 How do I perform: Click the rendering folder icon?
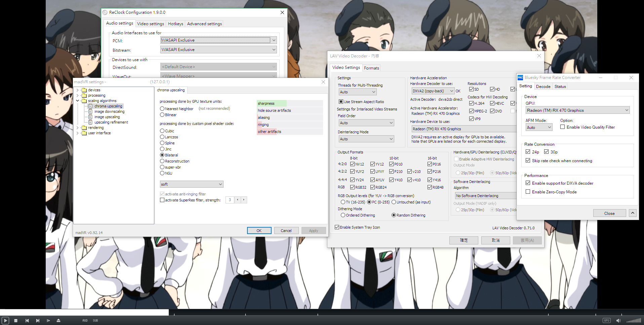click(x=84, y=128)
